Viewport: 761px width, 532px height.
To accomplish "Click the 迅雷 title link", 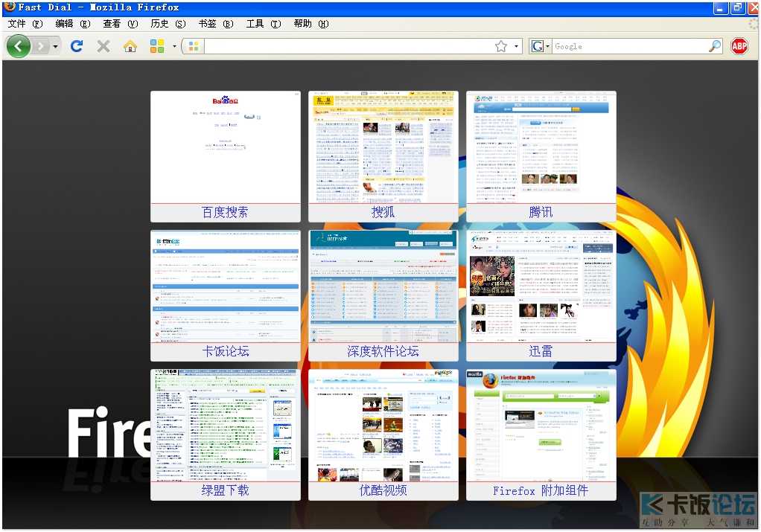I will click(541, 352).
